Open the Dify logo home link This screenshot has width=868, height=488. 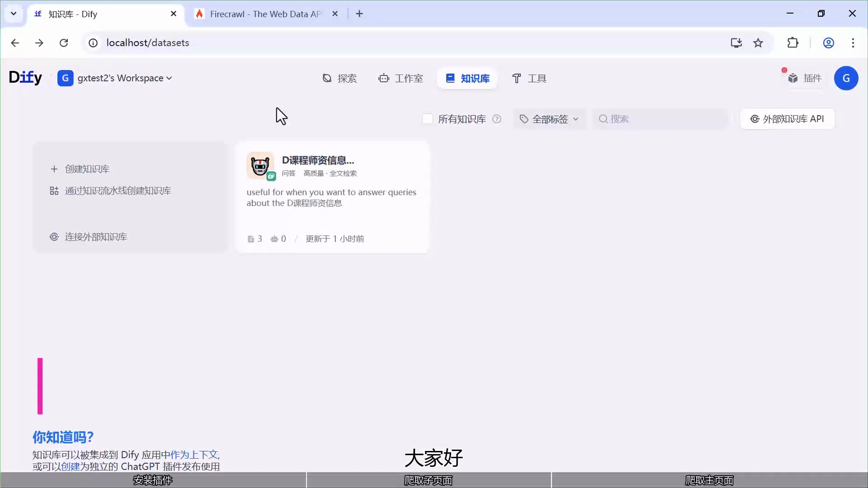click(25, 78)
